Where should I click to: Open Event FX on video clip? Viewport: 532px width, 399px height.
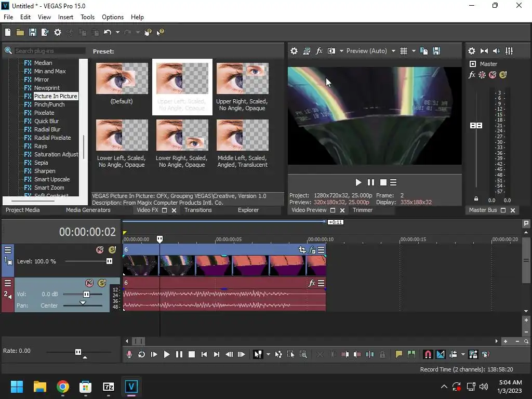[x=312, y=250]
